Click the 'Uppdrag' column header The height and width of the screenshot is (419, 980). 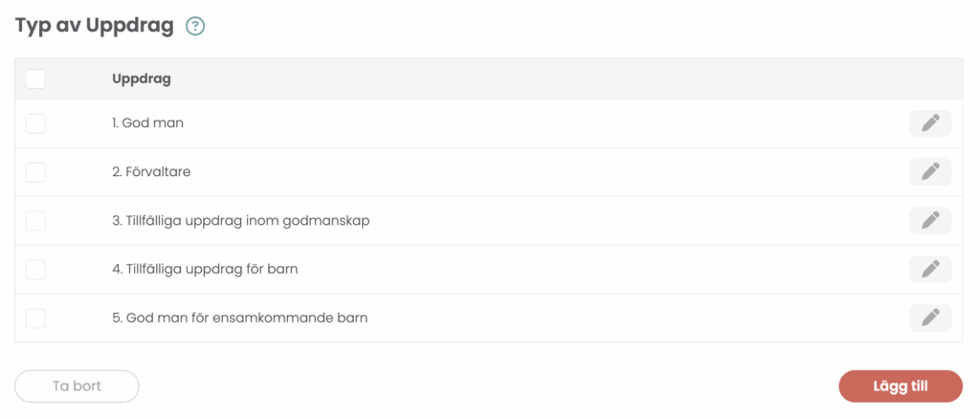coord(142,78)
